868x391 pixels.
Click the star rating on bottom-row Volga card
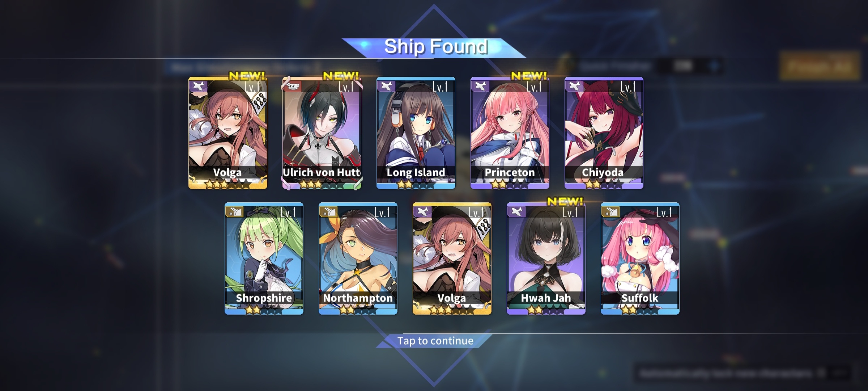[451, 310]
